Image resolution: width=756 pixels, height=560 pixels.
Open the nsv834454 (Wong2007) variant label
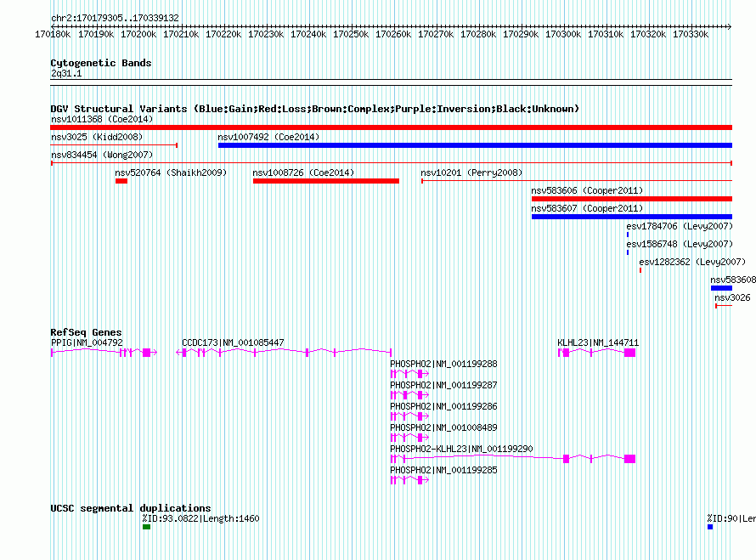coord(102,155)
